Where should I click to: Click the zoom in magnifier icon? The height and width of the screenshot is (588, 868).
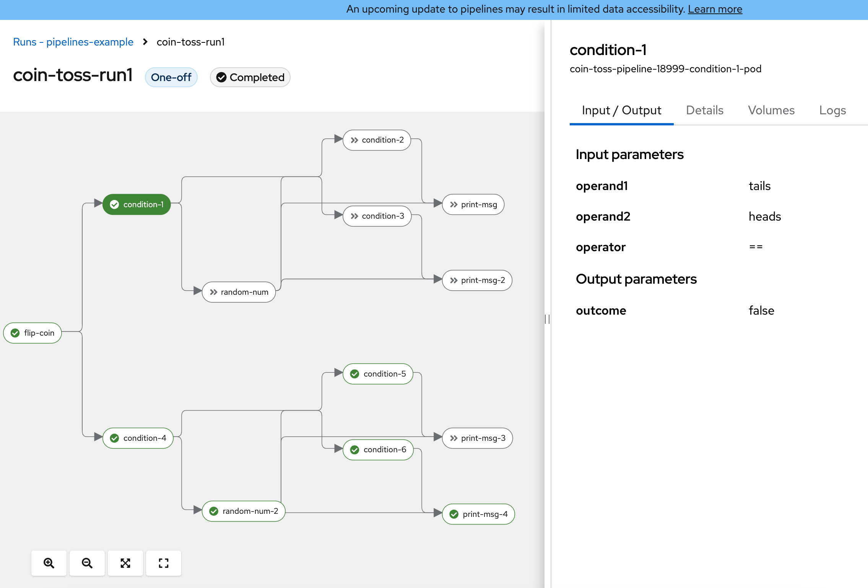(x=49, y=563)
